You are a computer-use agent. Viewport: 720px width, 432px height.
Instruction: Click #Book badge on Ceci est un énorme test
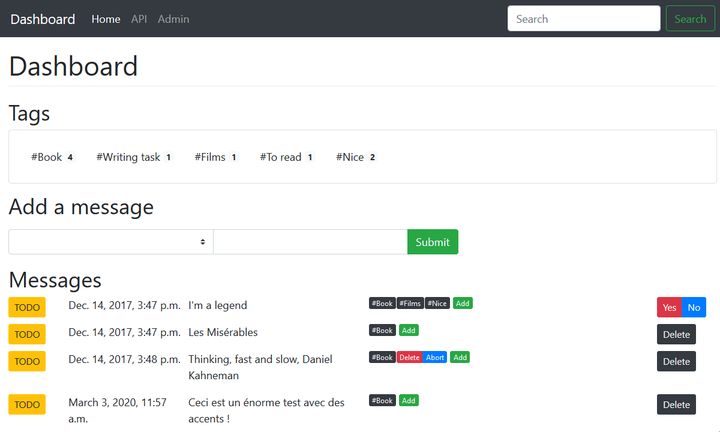(382, 401)
